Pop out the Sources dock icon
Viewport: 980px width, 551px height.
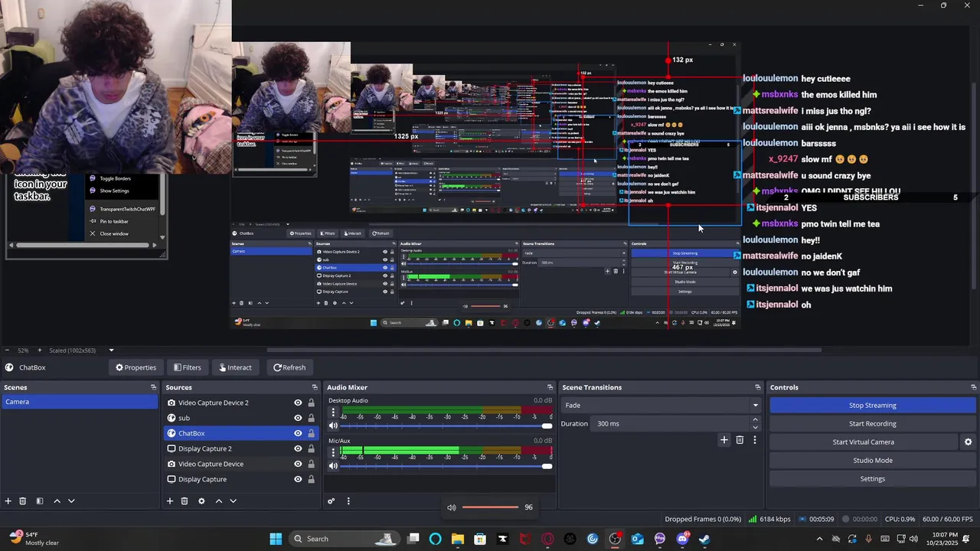coord(315,387)
